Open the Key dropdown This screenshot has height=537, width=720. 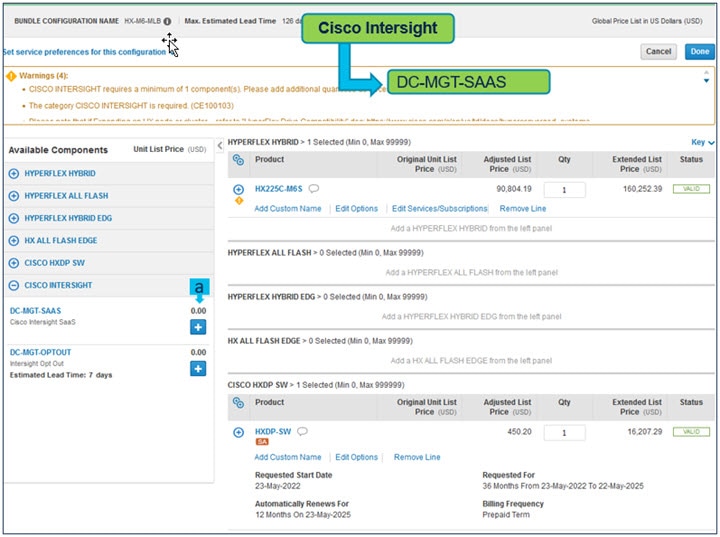pyautogui.click(x=703, y=142)
